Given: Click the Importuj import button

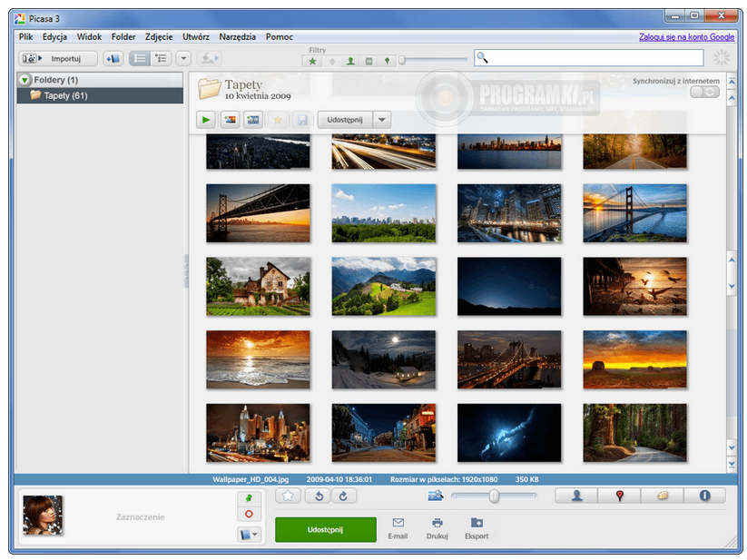Looking at the screenshot, I should [x=58, y=59].
